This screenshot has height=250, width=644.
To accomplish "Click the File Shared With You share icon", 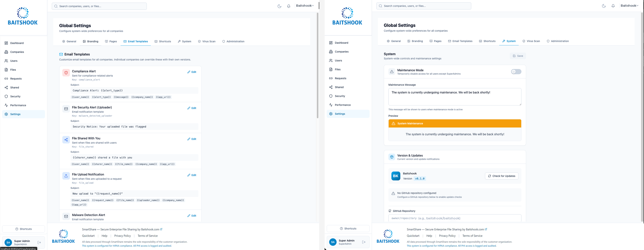I will click(66, 140).
